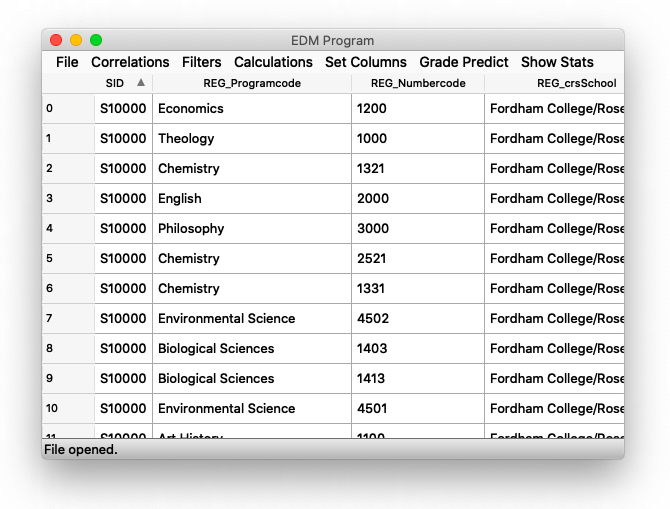Click the SID sort arrow indicator

pyautogui.click(x=141, y=83)
